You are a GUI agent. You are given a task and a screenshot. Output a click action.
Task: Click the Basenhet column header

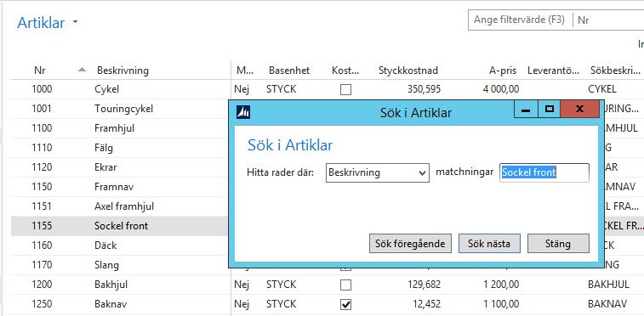tap(289, 71)
